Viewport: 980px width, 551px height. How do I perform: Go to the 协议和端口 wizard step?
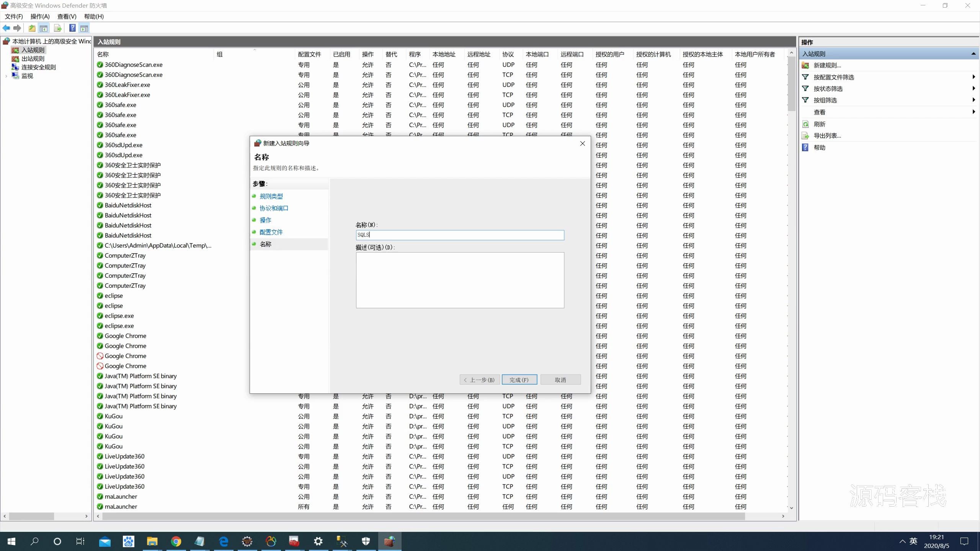click(274, 208)
